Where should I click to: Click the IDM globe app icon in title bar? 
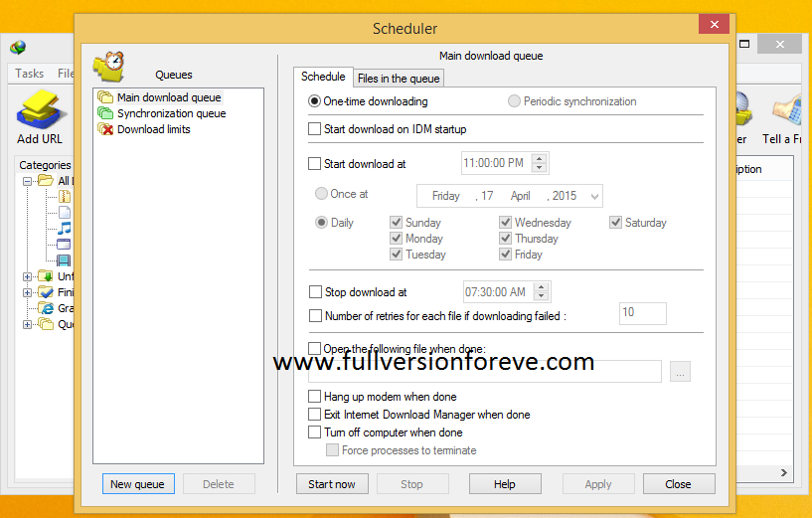tap(18, 48)
